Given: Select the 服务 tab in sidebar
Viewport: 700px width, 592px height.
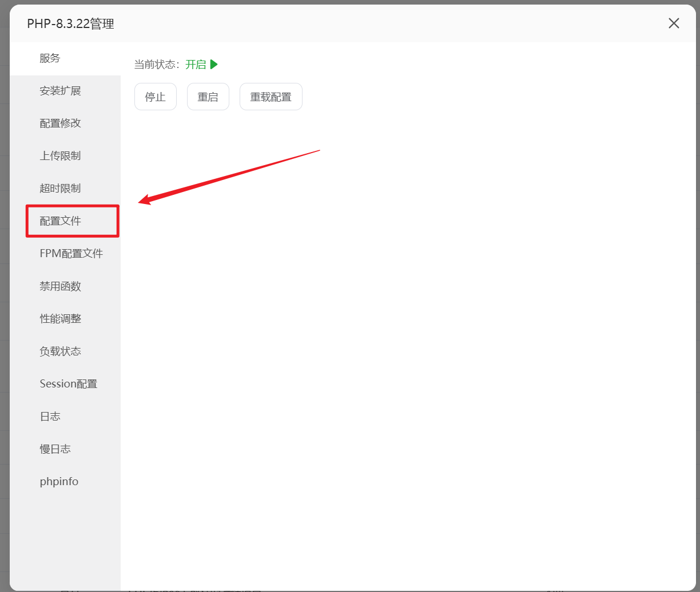Looking at the screenshot, I should pyautogui.click(x=50, y=58).
